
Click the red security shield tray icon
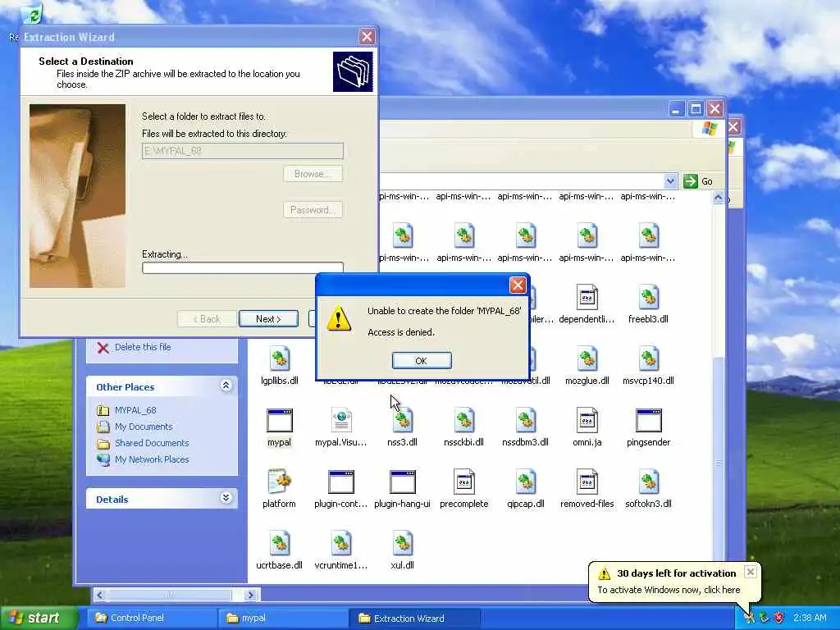779,619
